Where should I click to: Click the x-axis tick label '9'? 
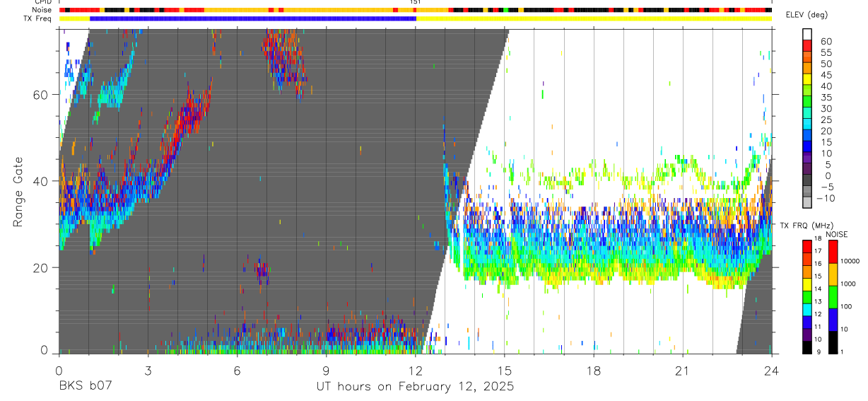coord(326,371)
